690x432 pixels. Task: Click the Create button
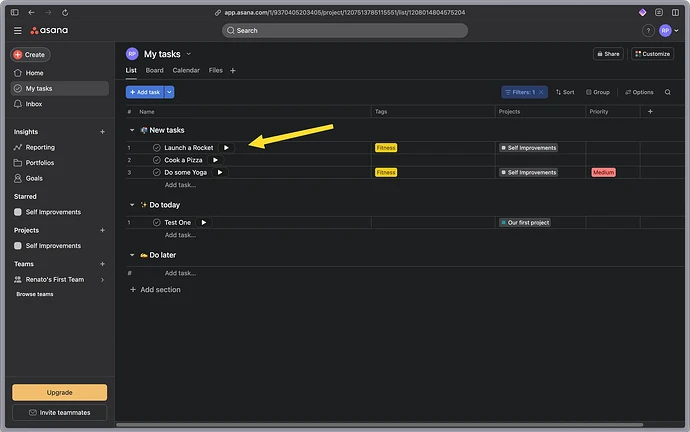coord(30,55)
